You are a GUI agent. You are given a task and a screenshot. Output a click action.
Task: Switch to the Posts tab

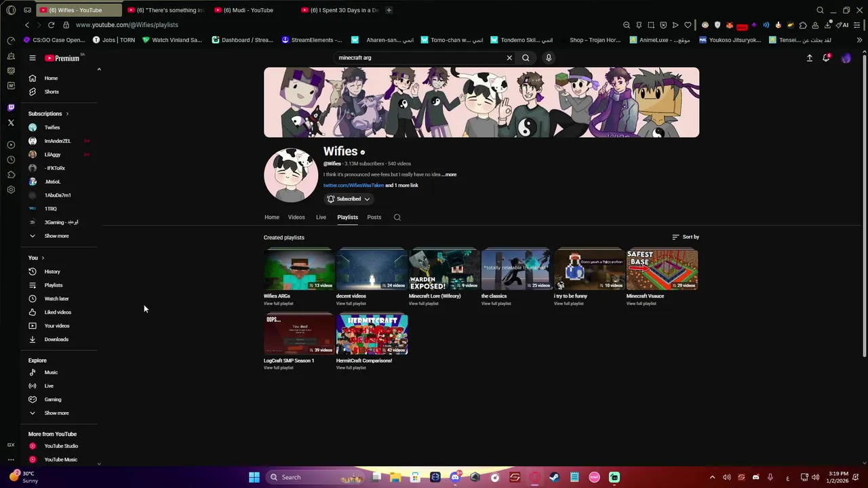(x=374, y=218)
